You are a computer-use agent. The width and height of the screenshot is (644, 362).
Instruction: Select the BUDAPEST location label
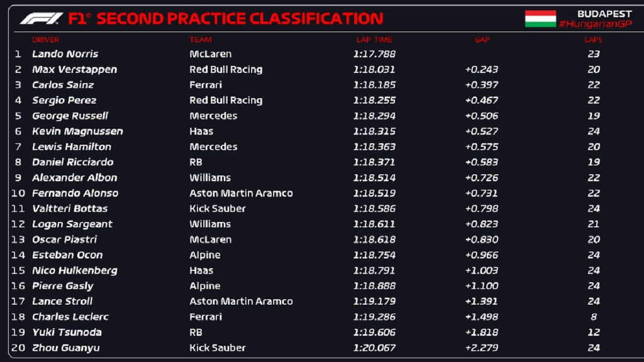(604, 14)
